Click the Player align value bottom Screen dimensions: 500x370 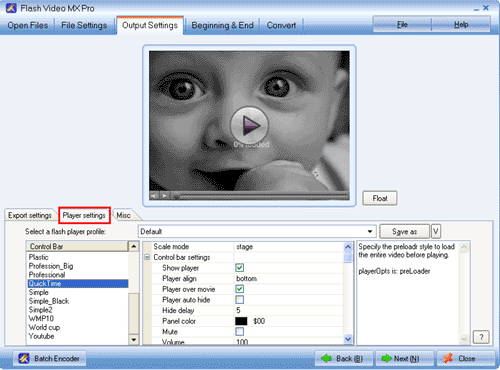(x=246, y=278)
